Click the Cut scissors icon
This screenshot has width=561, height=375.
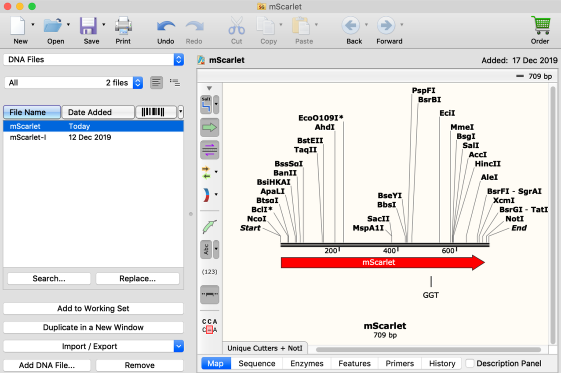[x=236, y=26]
